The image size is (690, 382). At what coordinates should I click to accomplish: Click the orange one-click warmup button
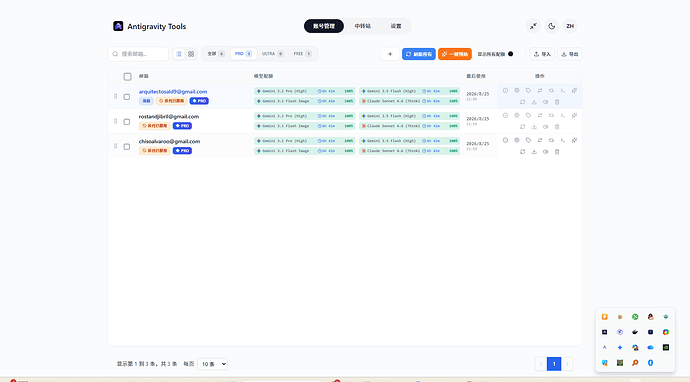point(455,54)
